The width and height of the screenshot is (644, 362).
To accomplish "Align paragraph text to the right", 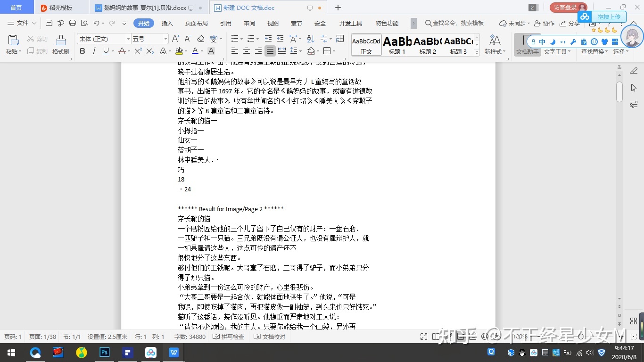I will tap(258, 51).
